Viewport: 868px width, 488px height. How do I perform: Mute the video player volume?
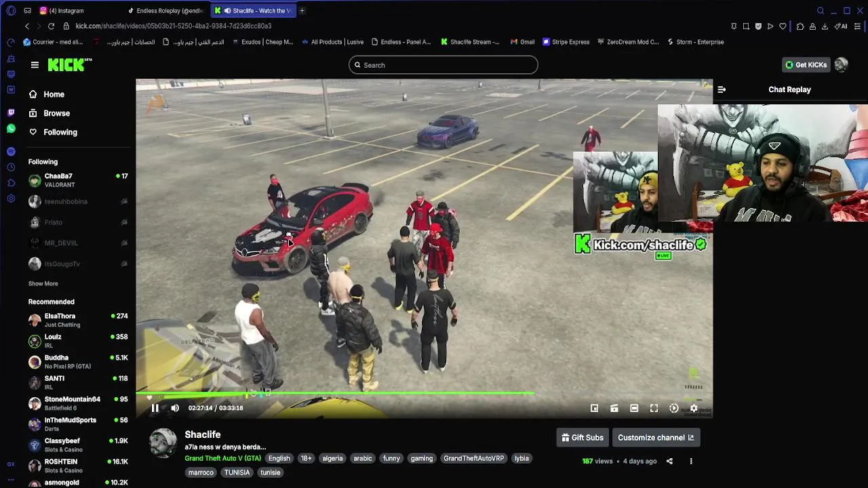pyautogui.click(x=175, y=408)
